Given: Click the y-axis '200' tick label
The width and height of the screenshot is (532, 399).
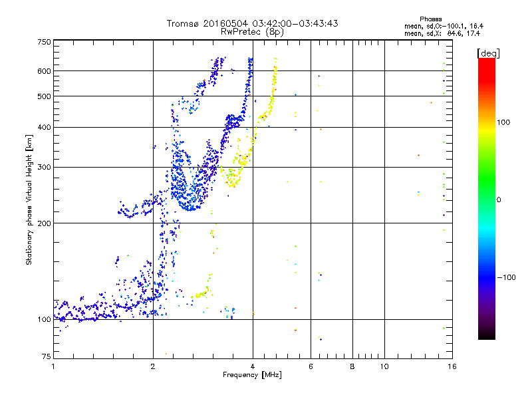Looking at the screenshot, I should pos(44,223).
